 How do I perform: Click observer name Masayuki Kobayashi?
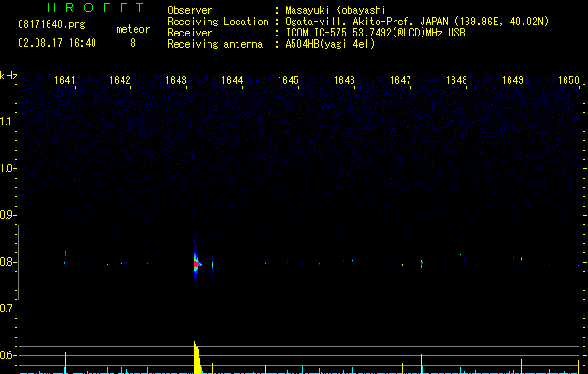point(336,10)
